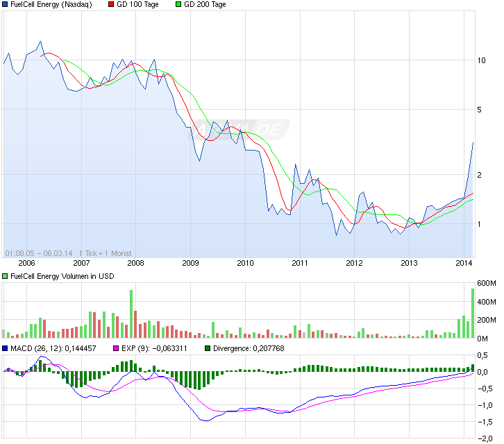This screenshot has height=444, width=504.
Task: Click the price axis value 1
Action: 479,224
